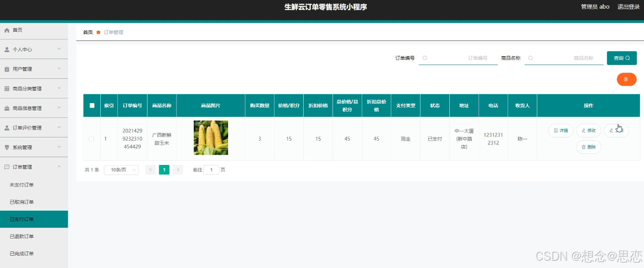Image resolution: width=644 pixels, height=268 pixels.
Task: Click the 陈一 recipient cell
Action: pos(523,139)
